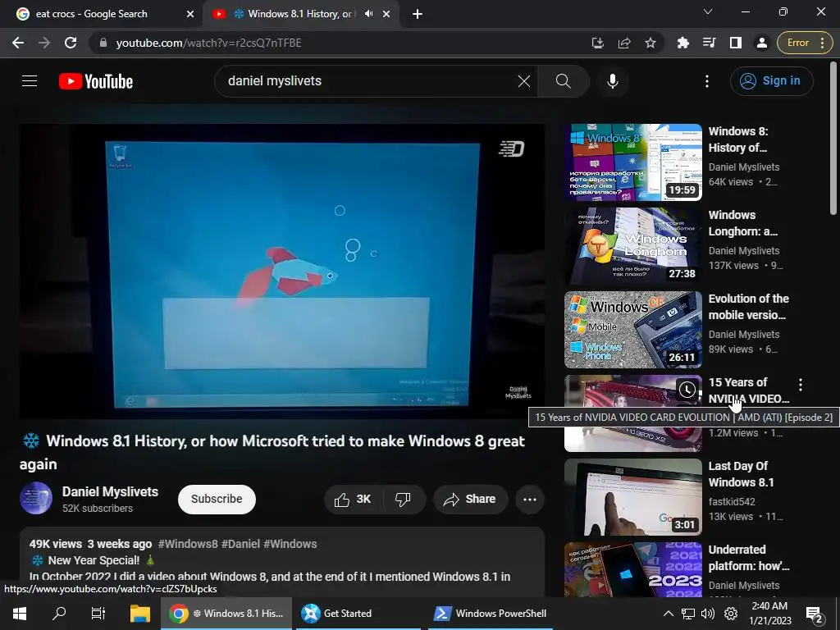Clear the YouTube search query

pyautogui.click(x=524, y=81)
